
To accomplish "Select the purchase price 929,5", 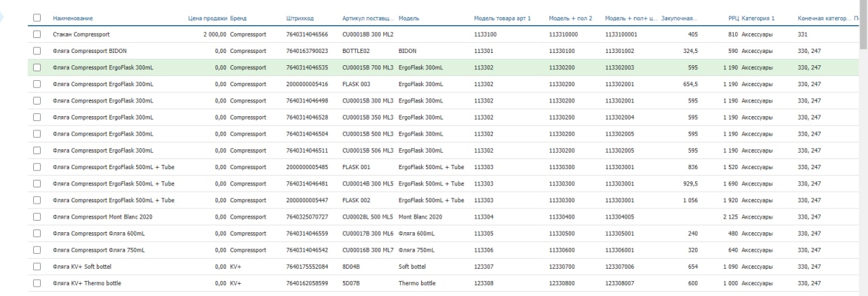I will pos(690,183).
